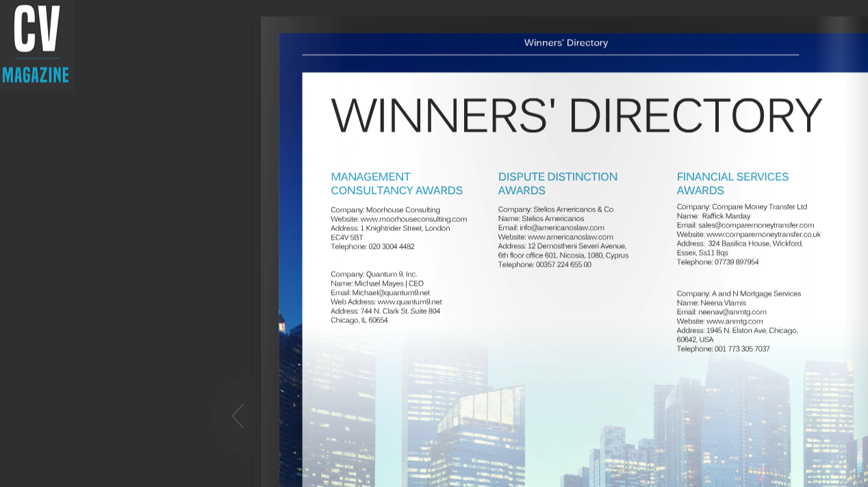Image resolution: width=868 pixels, height=487 pixels.
Task: Click the large WINNERS' DIRECTORY title
Action: point(576,115)
